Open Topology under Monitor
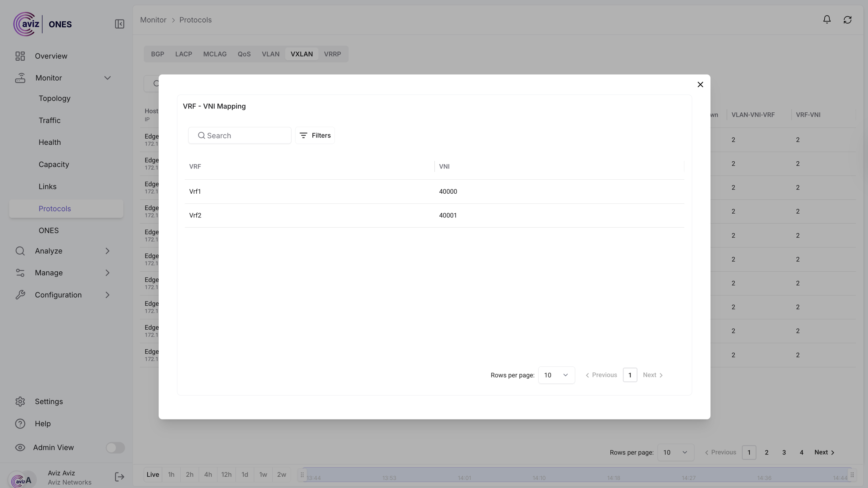 pyautogui.click(x=55, y=98)
